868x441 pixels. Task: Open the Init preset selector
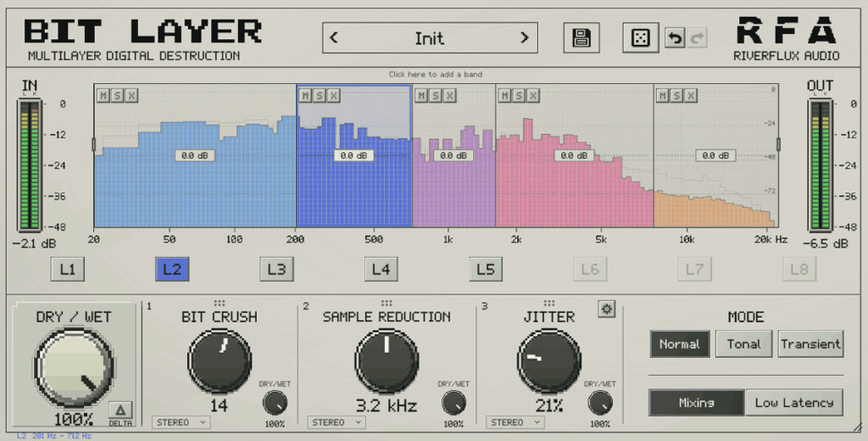coord(430,37)
